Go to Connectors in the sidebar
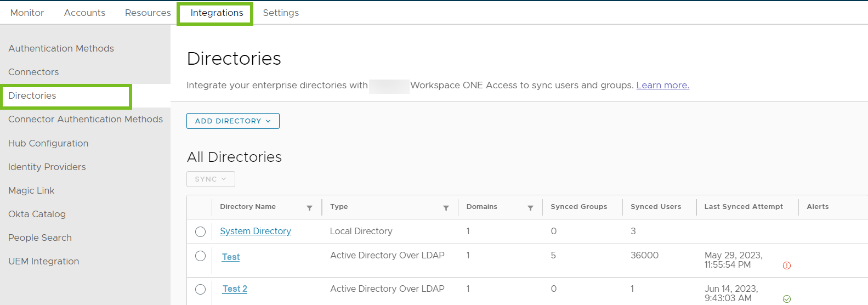The image size is (868, 305). pyautogui.click(x=33, y=72)
